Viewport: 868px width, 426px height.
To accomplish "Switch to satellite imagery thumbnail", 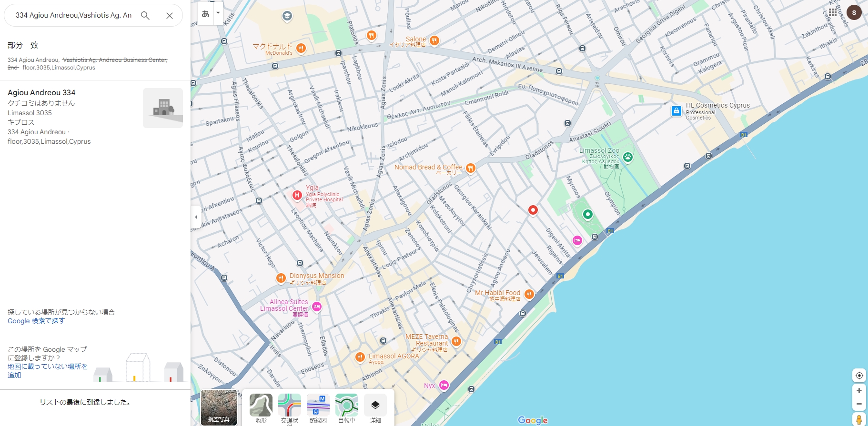I will pos(219,407).
